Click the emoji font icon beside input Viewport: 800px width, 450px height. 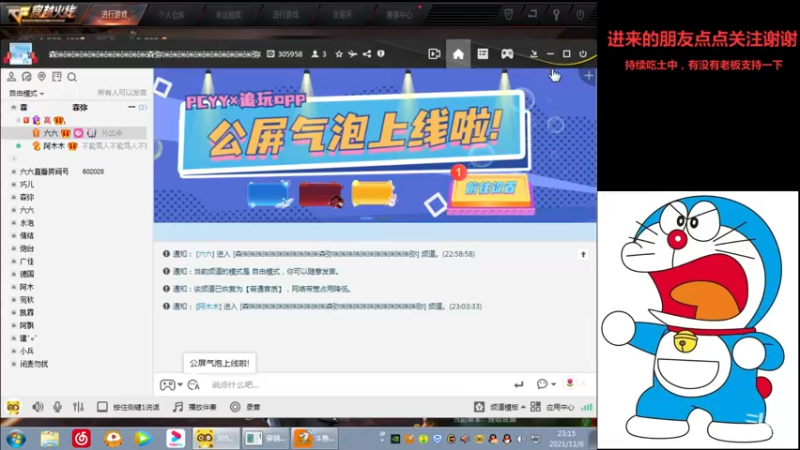pyautogui.click(x=193, y=385)
